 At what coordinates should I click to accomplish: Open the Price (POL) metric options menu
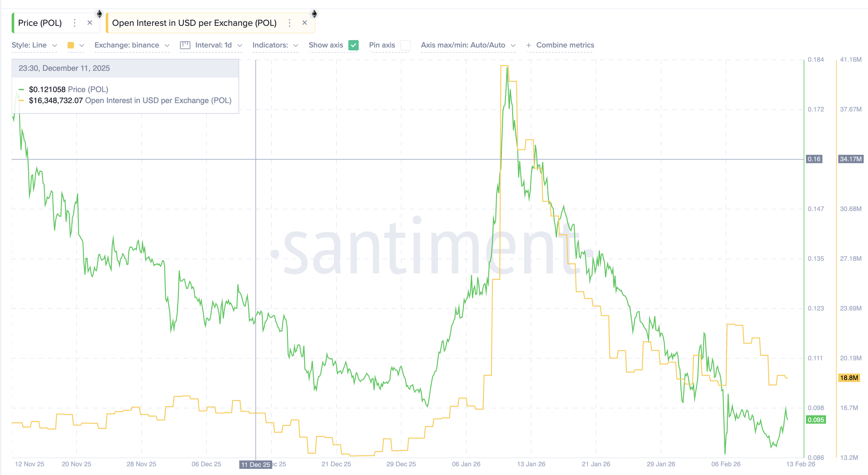(x=74, y=23)
